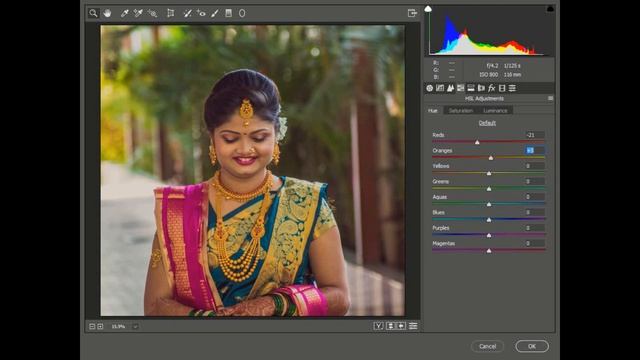This screenshot has width=640, height=360.
Task: Click the Purples hue slider handle
Action: coord(489,235)
